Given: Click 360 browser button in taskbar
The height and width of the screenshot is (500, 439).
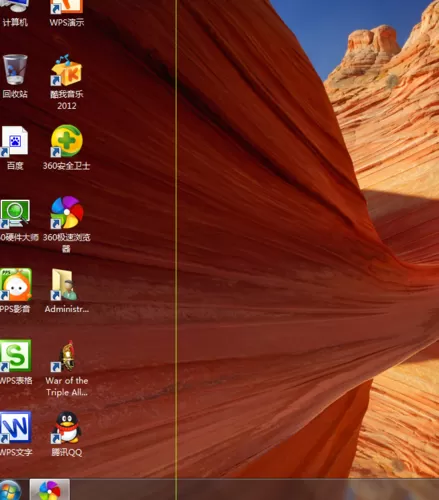Looking at the screenshot, I should click(x=50, y=490).
